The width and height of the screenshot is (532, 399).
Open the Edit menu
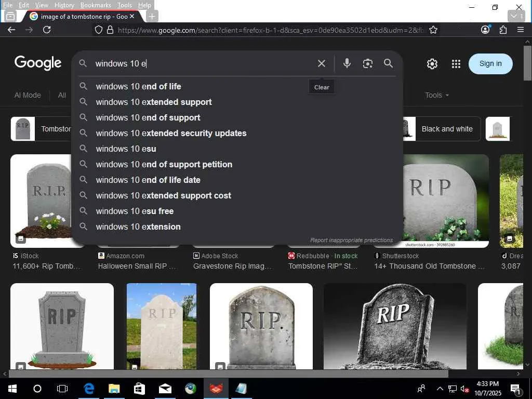point(24,5)
